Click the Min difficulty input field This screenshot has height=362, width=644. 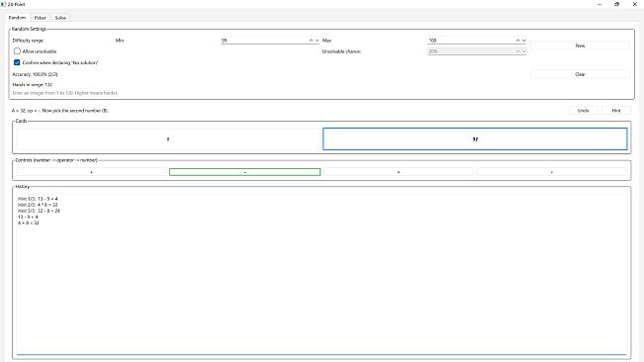264,41
